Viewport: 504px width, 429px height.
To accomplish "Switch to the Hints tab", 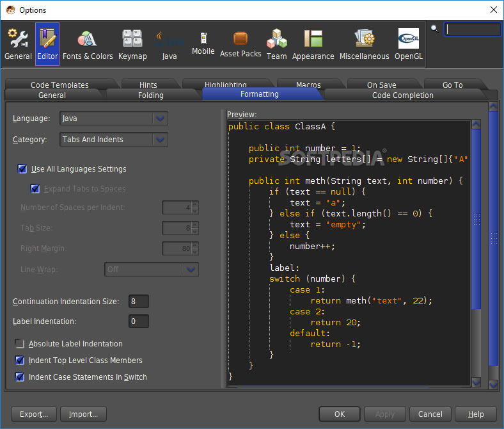I will pos(148,85).
